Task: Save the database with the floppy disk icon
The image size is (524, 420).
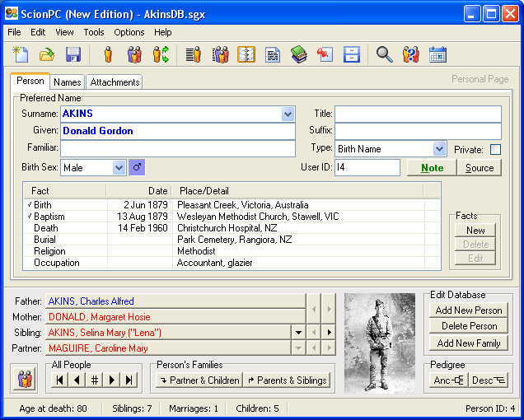Action: tap(73, 54)
